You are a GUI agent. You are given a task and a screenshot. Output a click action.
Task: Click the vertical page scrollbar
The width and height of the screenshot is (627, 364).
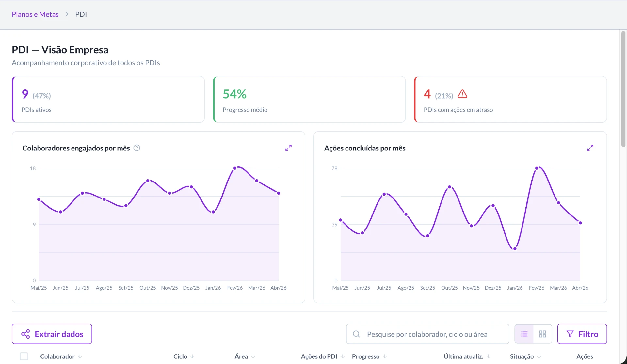[x=623, y=89]
